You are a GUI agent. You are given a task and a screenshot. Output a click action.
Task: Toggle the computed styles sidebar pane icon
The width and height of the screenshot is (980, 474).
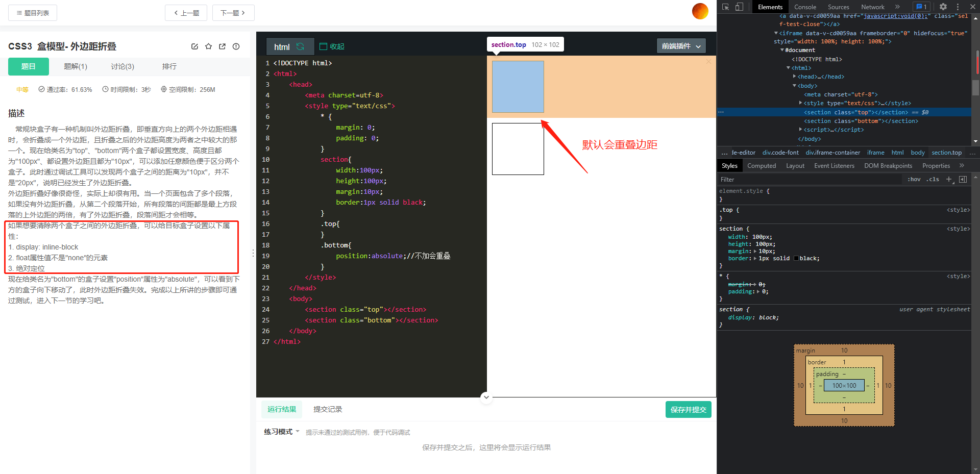point(963,180)
